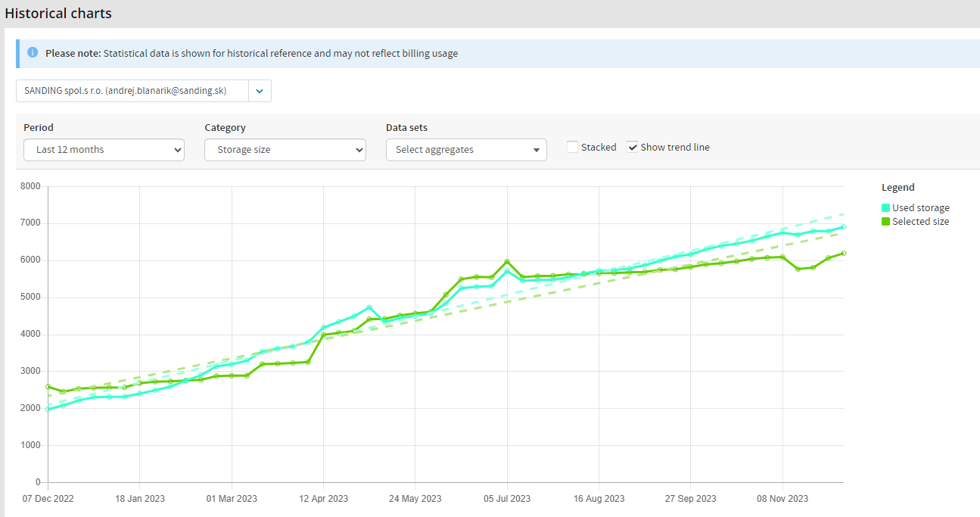Expand the Period dropdown

104,150
